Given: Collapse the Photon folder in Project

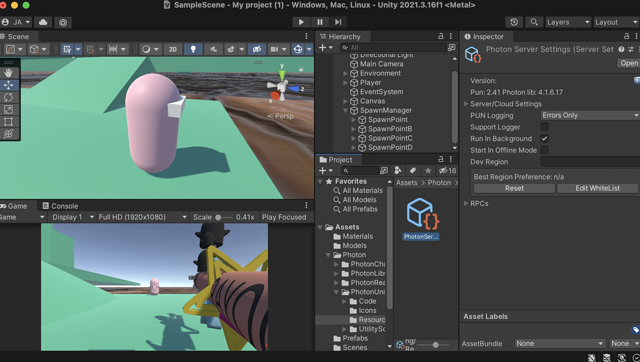Looking at the screenshot, I should pos(328,255).
